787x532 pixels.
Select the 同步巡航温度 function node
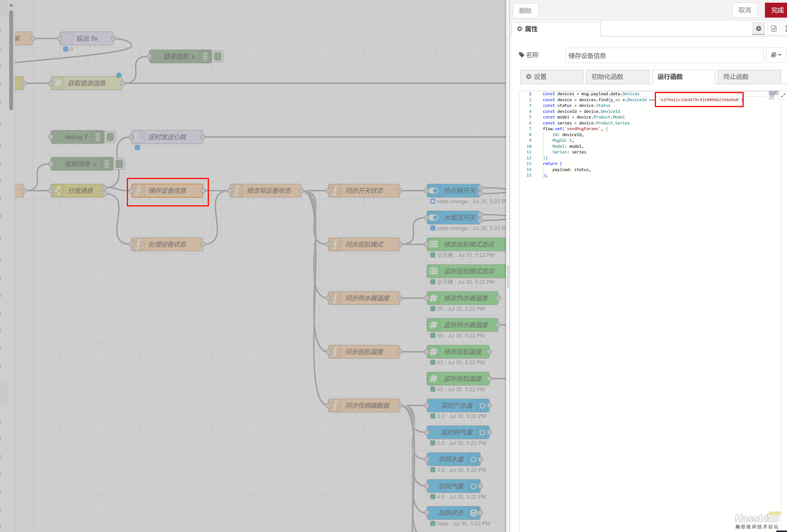click(x=364, y=351)
